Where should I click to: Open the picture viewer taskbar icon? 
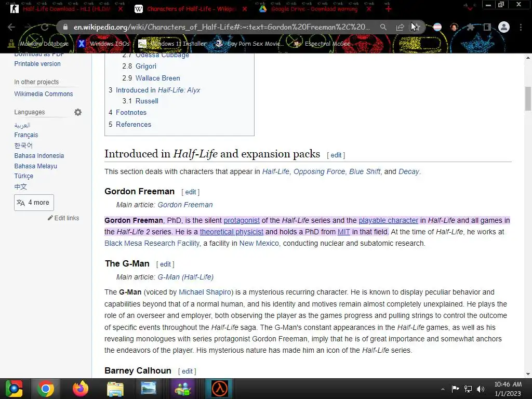click(x=148, y=389)
